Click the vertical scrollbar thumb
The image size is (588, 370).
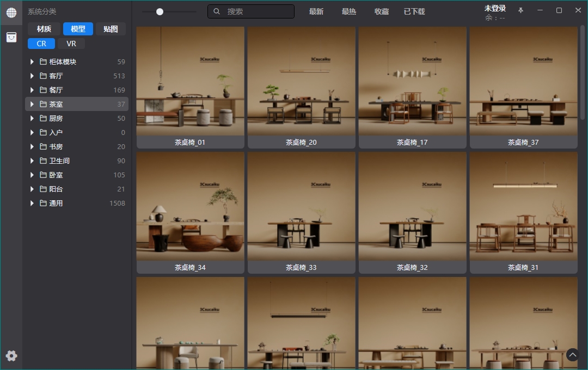coord(583,72)
